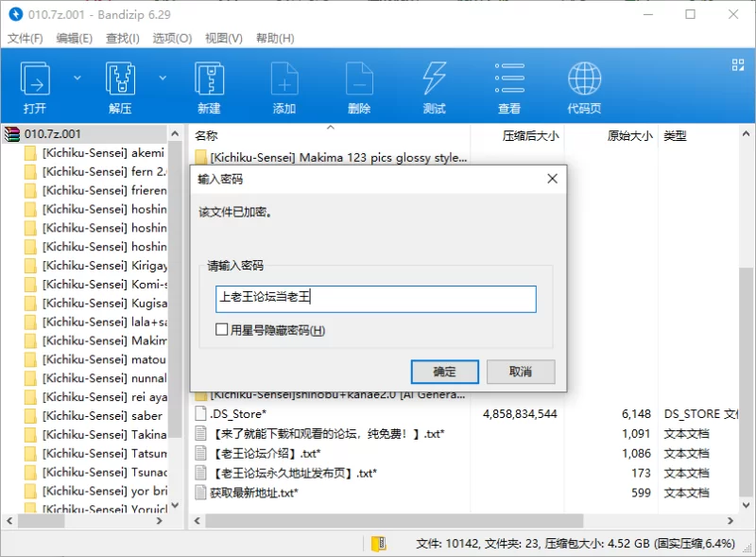Image resolution: width=756 pixels, height=557 pixels.
Task: Click the tree panel scroll up arrow
Action: click(175, 133)
